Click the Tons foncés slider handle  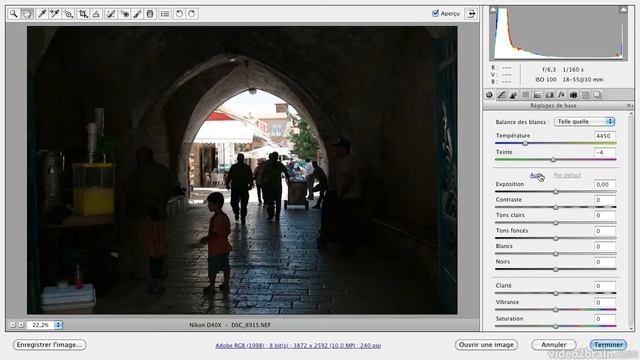[556, 238]
